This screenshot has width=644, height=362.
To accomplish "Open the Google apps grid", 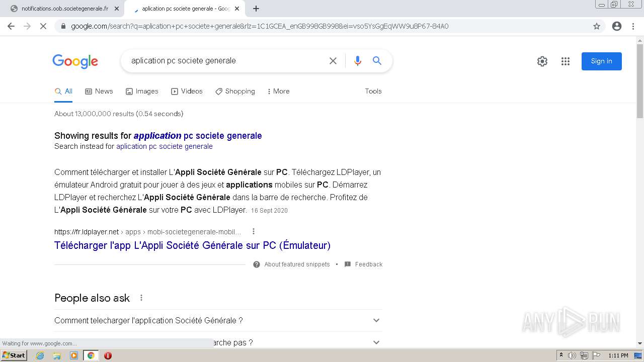I will click(x=566, y=61).
